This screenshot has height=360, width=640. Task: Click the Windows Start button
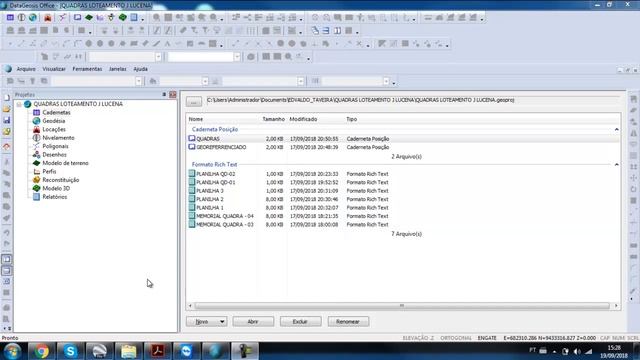pyautogui.click(x=12, y=351)
